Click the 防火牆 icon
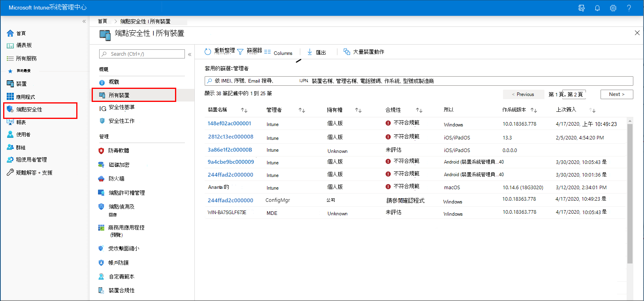644x301 pixels. (101, 179)
